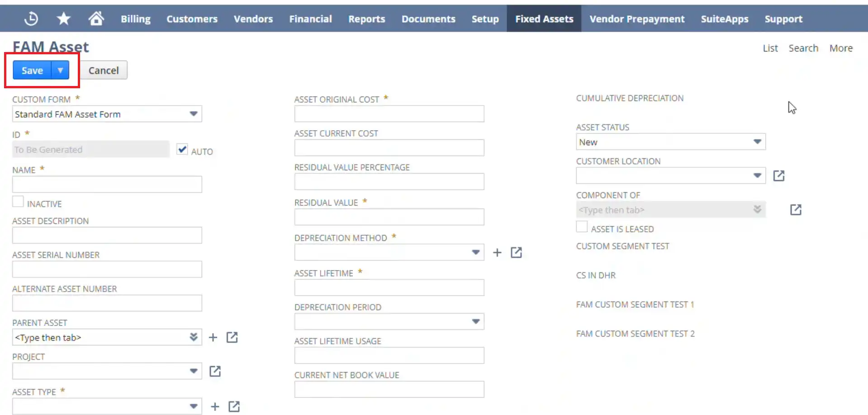Enable the INACTIVE checkbox
The width and height of the screenshot is (868, 415).
18,201
